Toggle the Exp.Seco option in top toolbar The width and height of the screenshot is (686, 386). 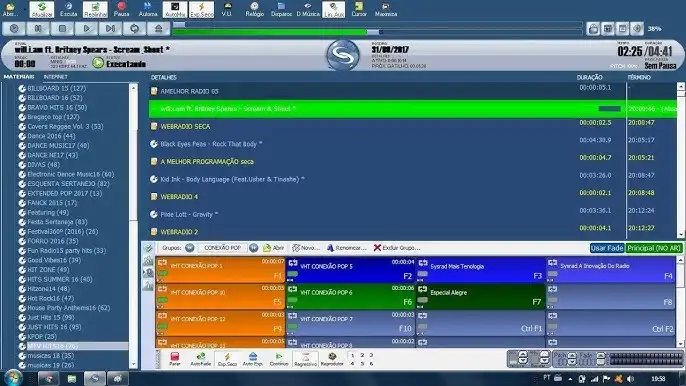[x=202, y=9]
